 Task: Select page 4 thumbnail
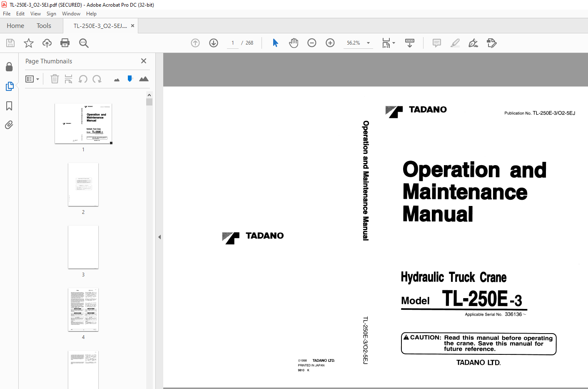(83, 310)
